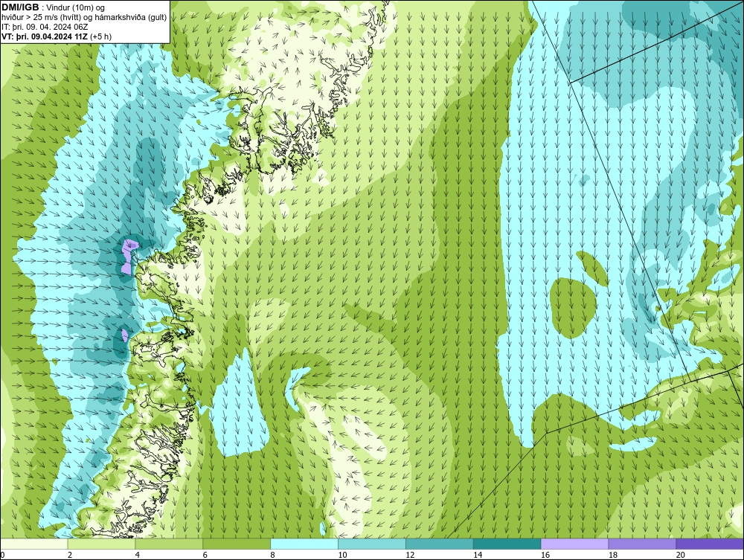Click the legend label "2"
This screenshot has height=560, width=744.
click(x=70, y=555)
